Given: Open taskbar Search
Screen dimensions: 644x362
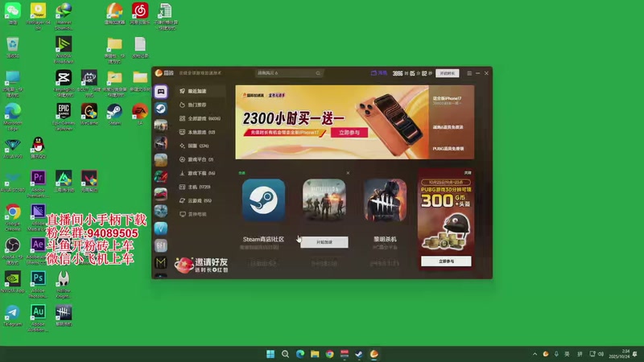Looking at the screenshot, I should pos(285,354).
